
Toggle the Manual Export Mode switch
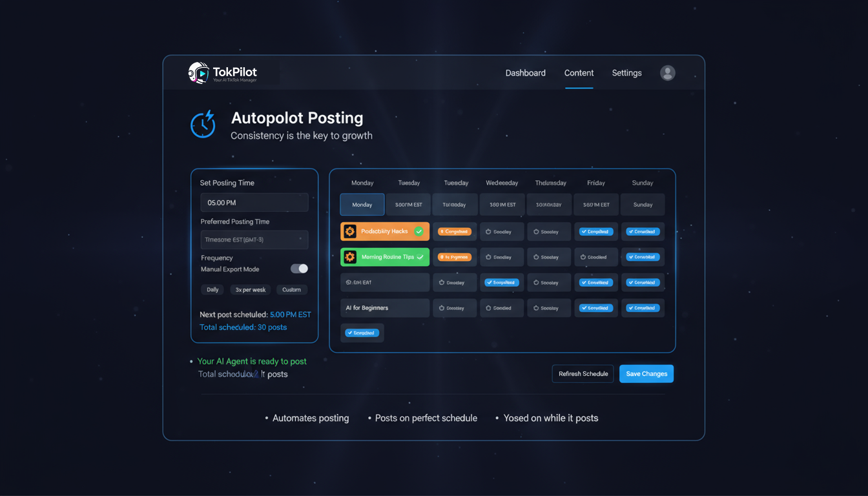click(x=299, y=269)
